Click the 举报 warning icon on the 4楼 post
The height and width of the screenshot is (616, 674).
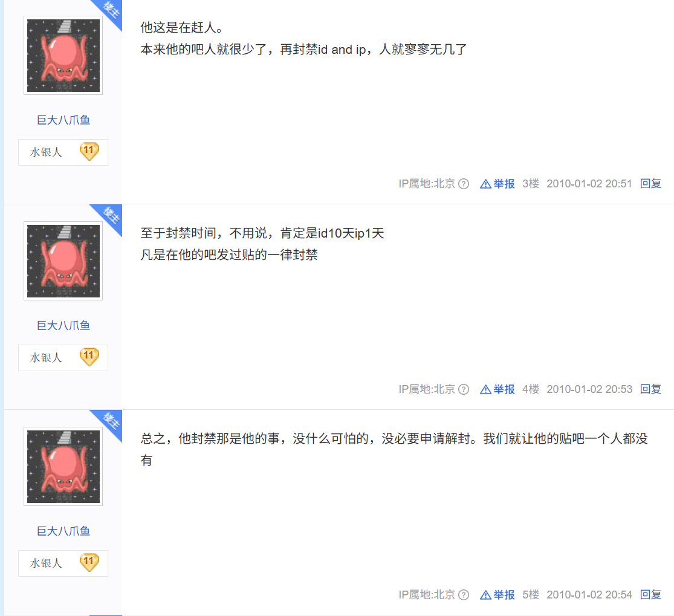(485, 389)
